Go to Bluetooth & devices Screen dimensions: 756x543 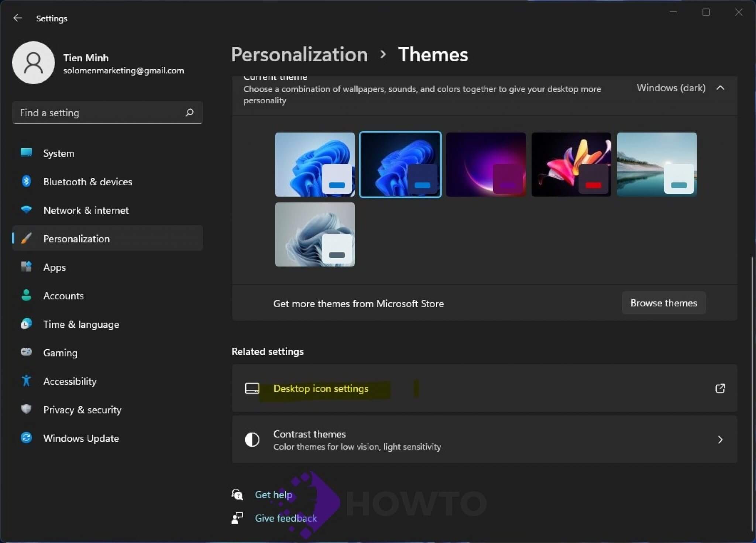tap(107, 182)
